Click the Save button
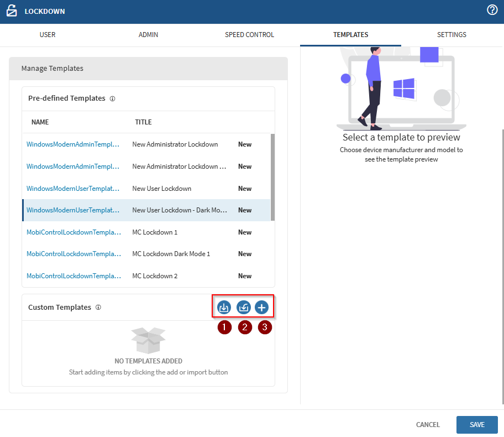This screenshot has height=437, width=504. (476, 425)
